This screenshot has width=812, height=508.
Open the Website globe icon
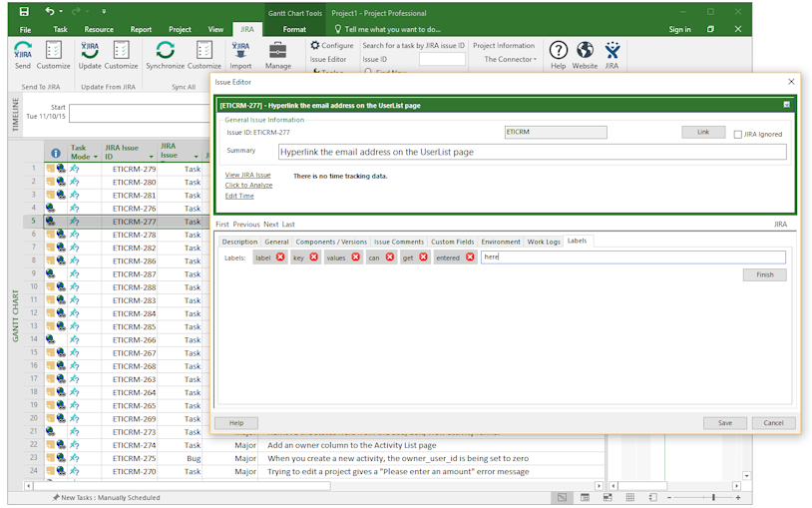coord(586,50)
